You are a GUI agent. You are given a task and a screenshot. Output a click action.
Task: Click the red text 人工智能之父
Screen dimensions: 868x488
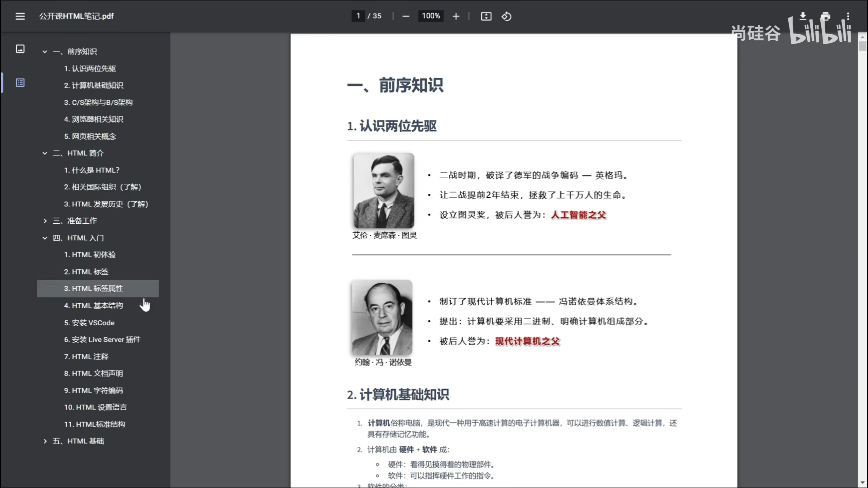point(578,215)
